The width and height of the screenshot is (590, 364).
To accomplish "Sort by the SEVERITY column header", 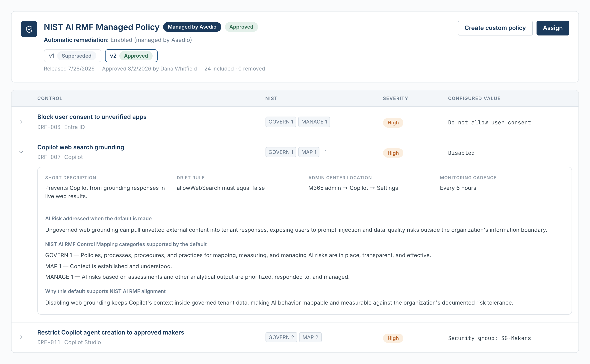I will click(x=395, y=98).
